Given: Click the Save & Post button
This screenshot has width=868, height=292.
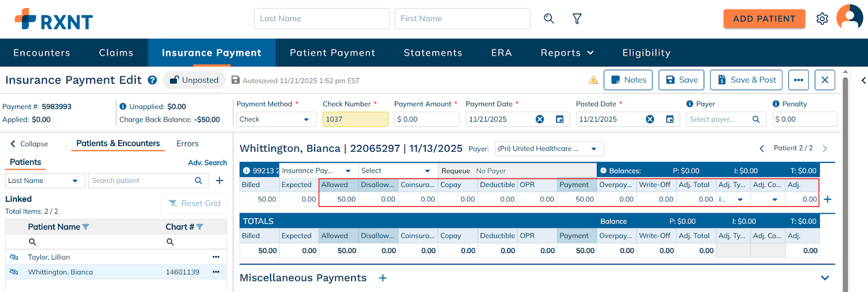Looking at the screenshot, I should (x=746, y=80).
